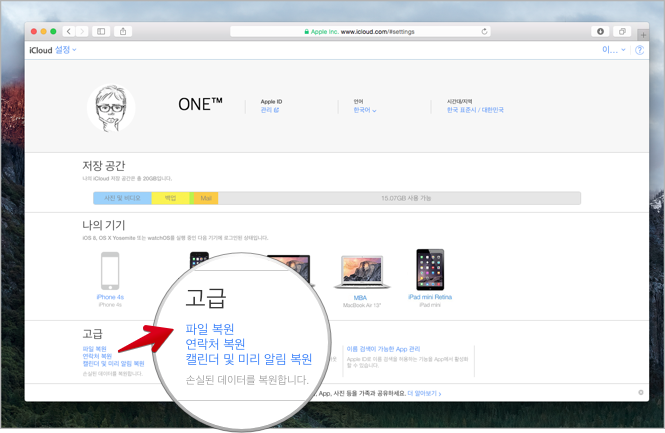Click the iPad mini Retina label
Image resolution: width=665 pixels, height=433 pixels.
430,297
